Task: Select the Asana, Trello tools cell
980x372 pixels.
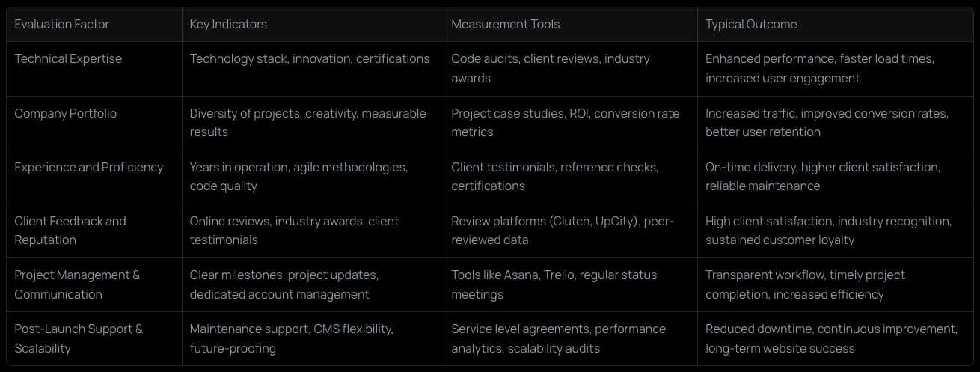Action: [x=571, y=284]
